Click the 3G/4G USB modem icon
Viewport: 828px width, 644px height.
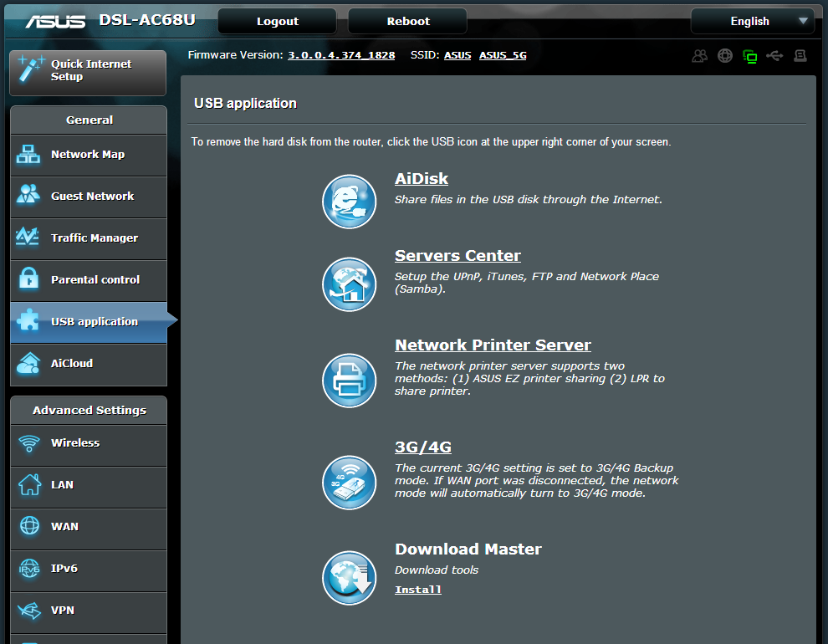point(349,483)
